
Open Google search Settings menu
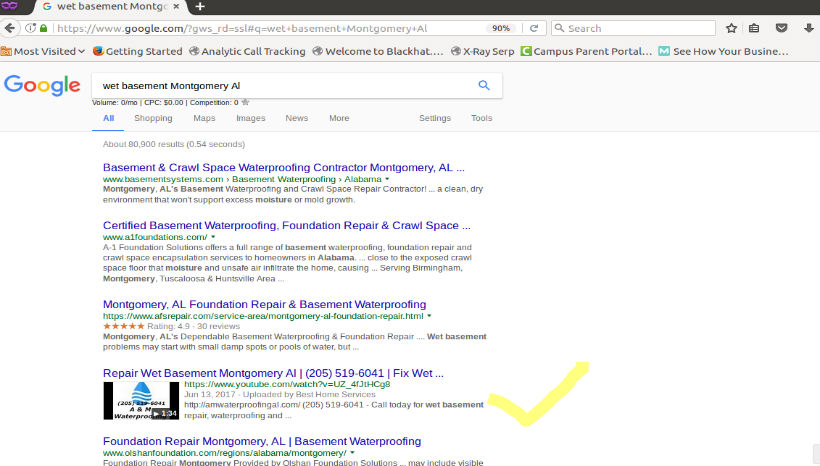point(435,118)
